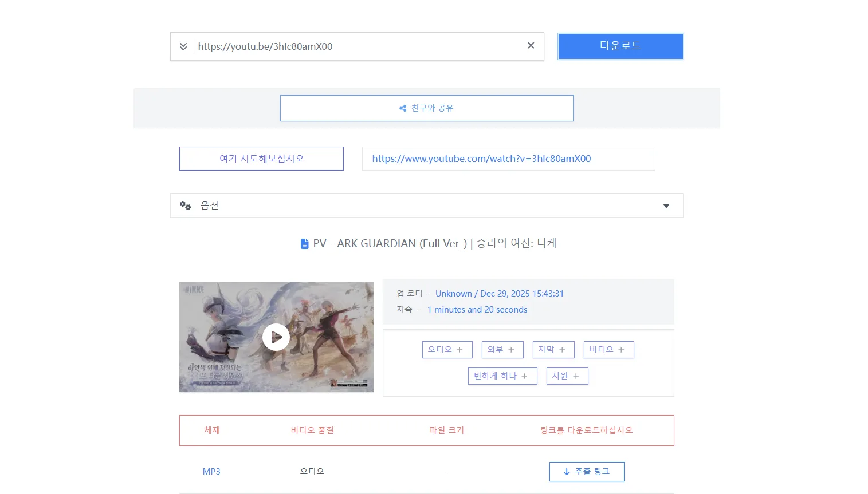The width and height of the screenshot is (868, 494).
Task: Click the gears icon beside 옵션
Action: (x=186, y=205)
